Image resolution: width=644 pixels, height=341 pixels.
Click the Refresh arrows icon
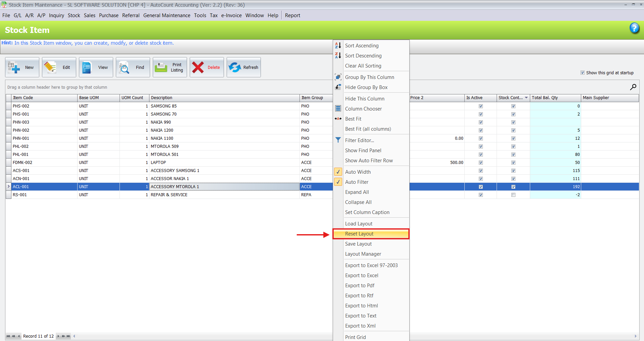tap(235, 68)
